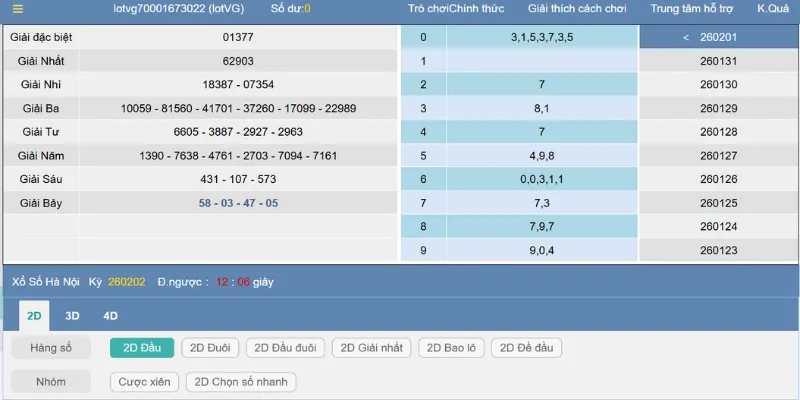Select draw period 260131
Image resolution: width=800 pixels, height=400 pixels.
718,61
